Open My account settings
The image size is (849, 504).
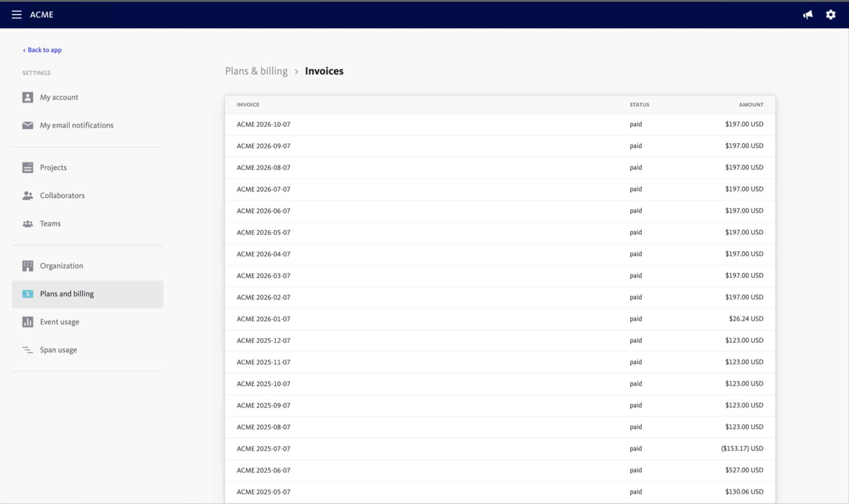tap(59, 97)
